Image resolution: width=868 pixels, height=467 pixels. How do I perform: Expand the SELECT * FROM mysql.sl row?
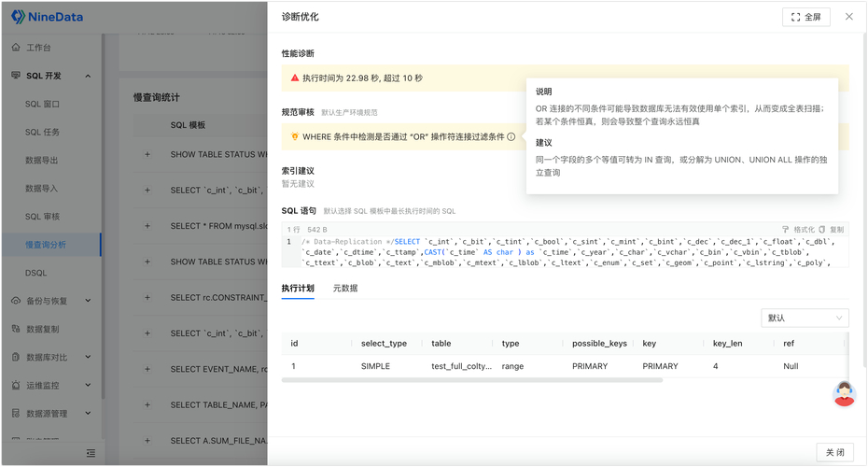(147, 226)
